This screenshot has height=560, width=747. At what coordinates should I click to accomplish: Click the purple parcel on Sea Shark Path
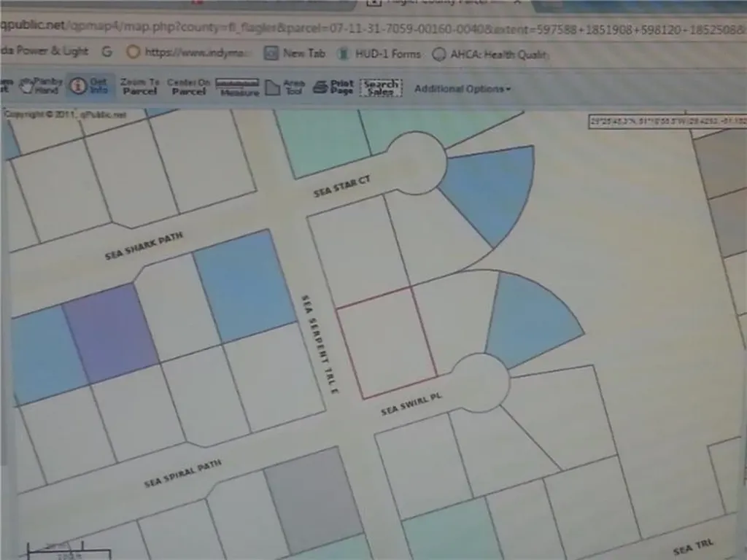[111, 332]
